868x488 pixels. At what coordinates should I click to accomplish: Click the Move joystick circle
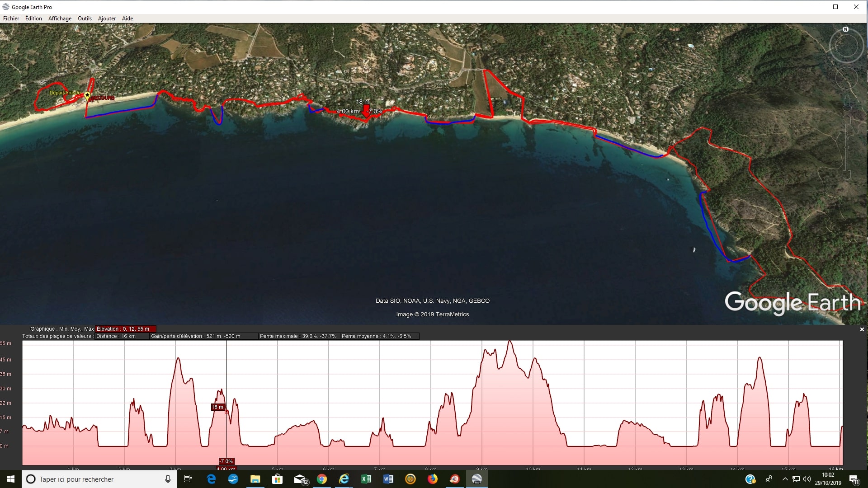pyautogui.click(x=846, y=79)
